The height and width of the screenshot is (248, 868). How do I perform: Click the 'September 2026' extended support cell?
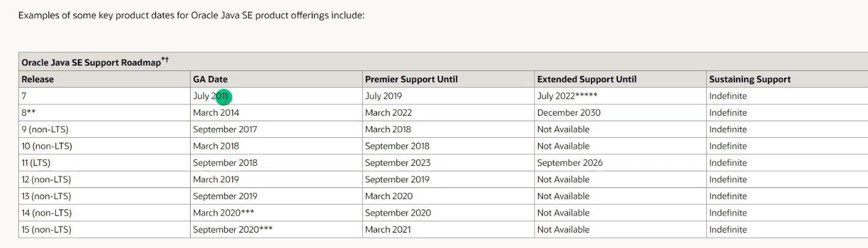(x=569, y=163)
